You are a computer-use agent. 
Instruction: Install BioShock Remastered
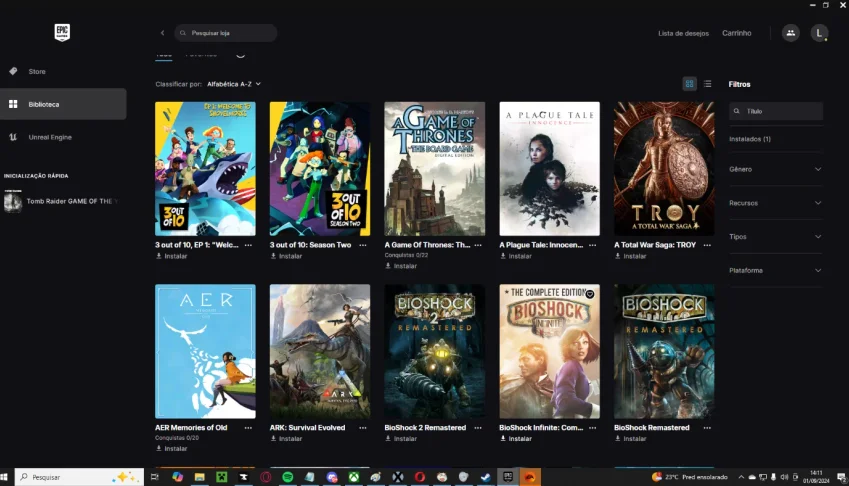pyautogui.click(x=631, y=438)
